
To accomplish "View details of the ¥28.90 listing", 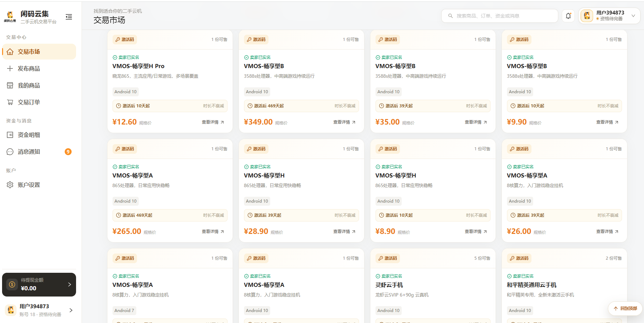I will (x=344, y=232).
